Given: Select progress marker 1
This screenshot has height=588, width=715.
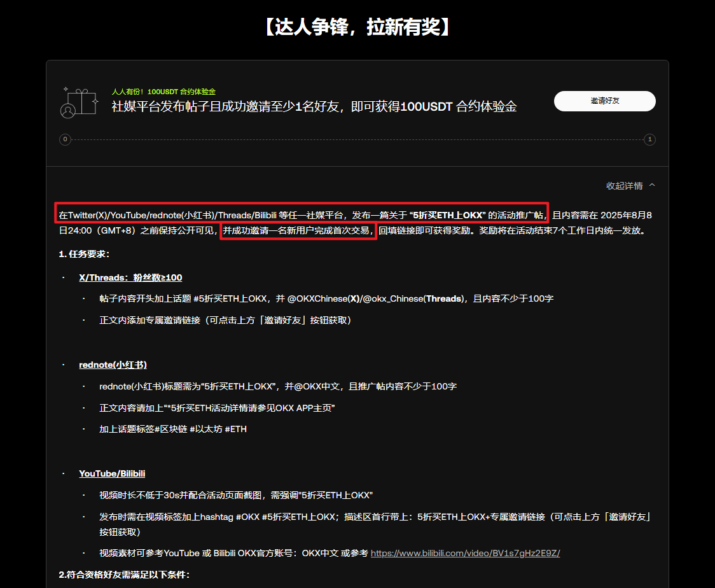Looking at the screenshot, I should pyautogui.click(x=649, y=139).
